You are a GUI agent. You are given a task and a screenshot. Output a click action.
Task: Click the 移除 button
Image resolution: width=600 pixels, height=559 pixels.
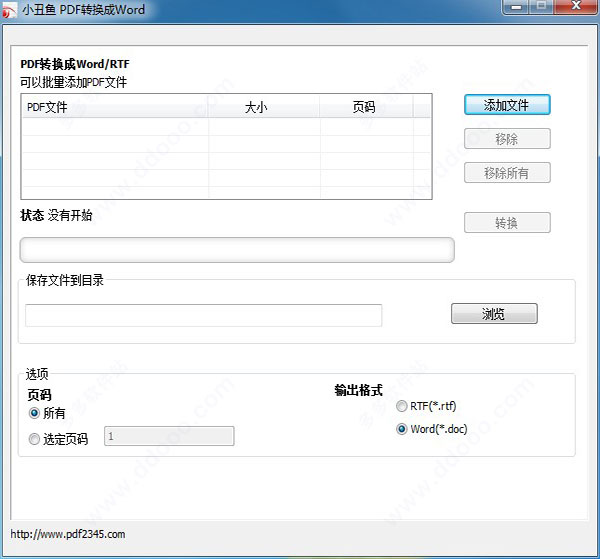[x=507, y=139]
